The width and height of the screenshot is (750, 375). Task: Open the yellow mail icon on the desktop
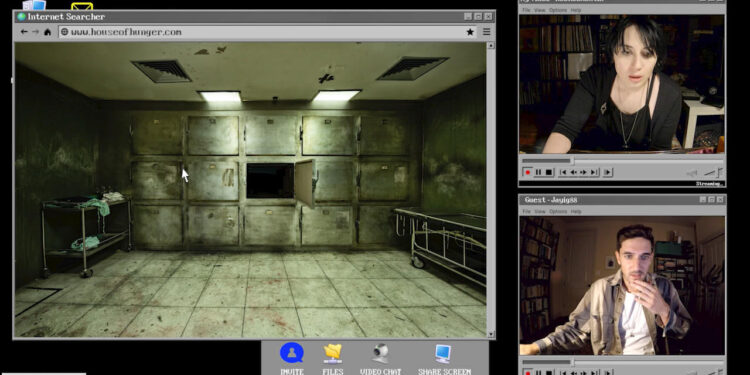[x=82, y=7]
